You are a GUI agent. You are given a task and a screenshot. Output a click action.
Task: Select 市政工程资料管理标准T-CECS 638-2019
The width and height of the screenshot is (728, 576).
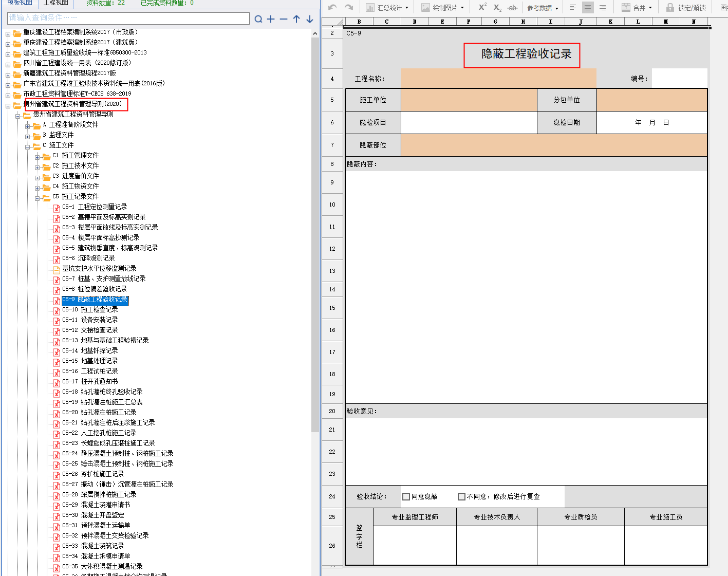point(77,94)
